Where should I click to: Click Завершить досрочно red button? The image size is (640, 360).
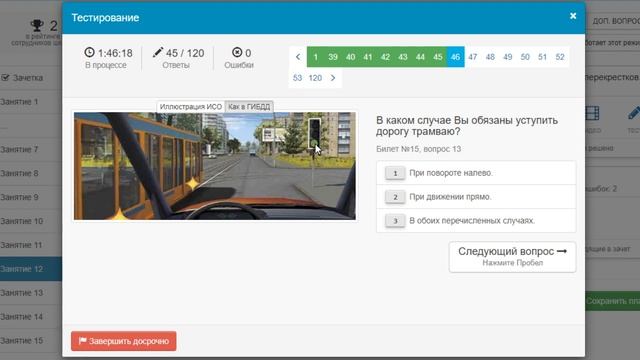(124, 341)
